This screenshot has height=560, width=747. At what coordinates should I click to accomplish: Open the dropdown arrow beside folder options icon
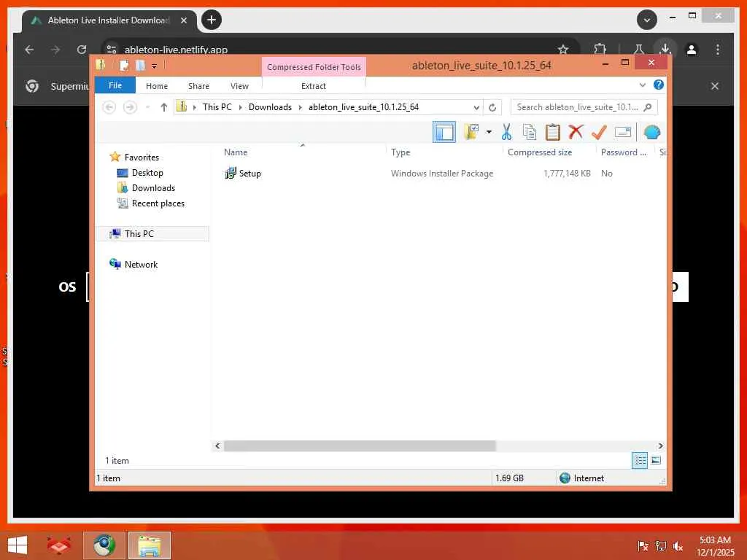(489, 132)
